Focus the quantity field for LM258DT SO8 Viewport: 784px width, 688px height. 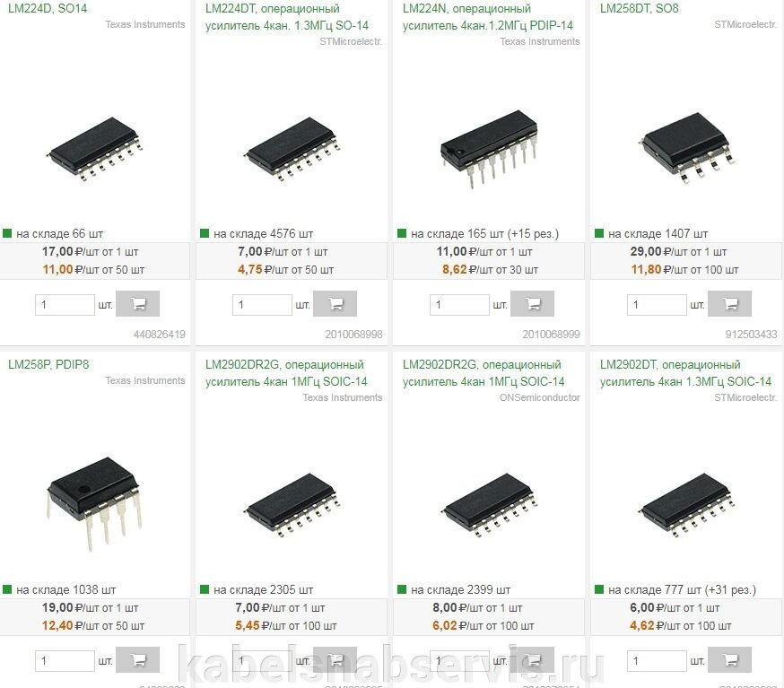coord(657,304)
